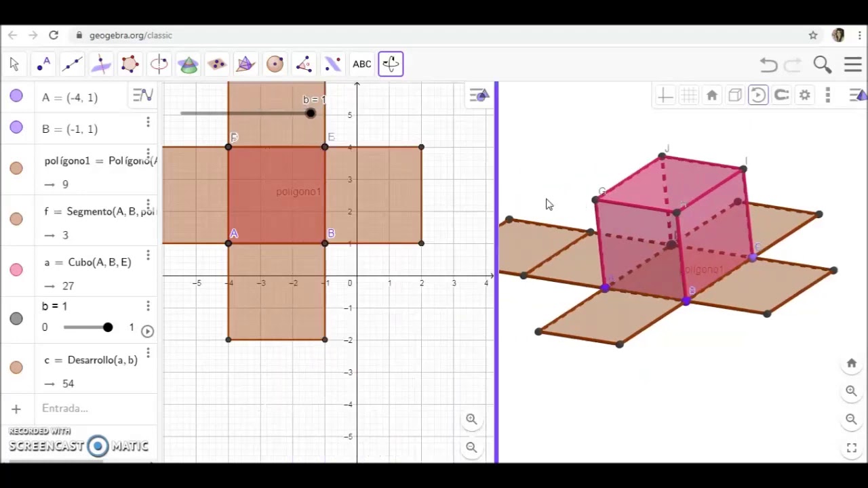Image resolution: width=868 pixels, height=488 pixels.
Task: Select the Line through two points tool
Action: 72,64
